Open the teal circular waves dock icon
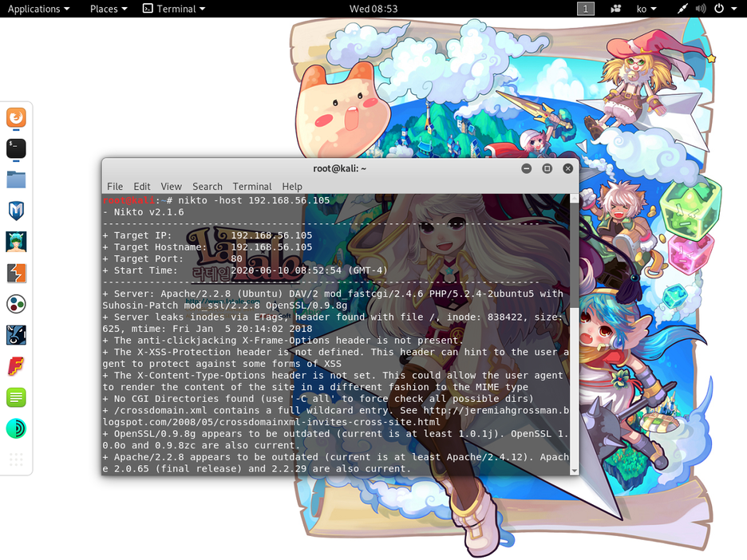Screen dimensions: 747x560 [16, 428]
